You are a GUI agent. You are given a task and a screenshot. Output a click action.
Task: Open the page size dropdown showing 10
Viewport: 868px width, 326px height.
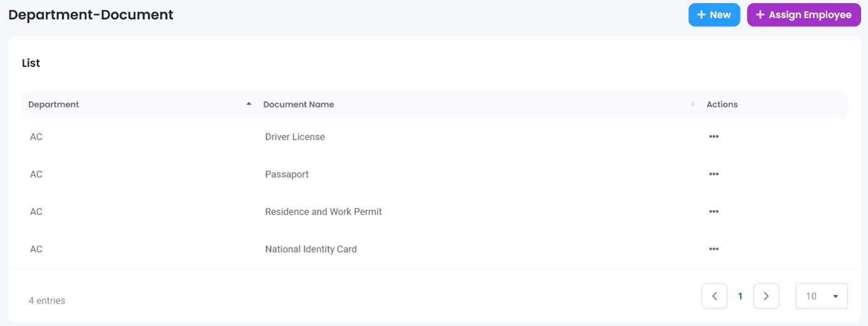pyautogui.click(x=821, y=296)
